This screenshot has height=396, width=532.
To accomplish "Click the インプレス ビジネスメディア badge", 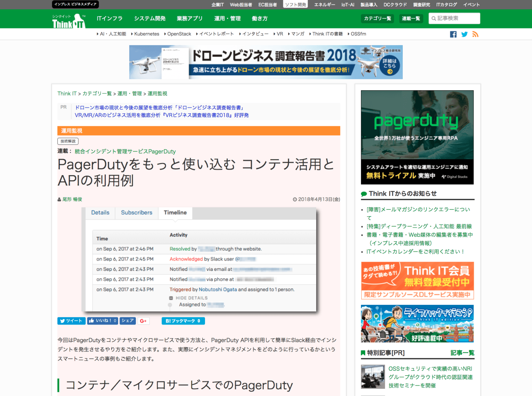I will (x=76, y=4).
